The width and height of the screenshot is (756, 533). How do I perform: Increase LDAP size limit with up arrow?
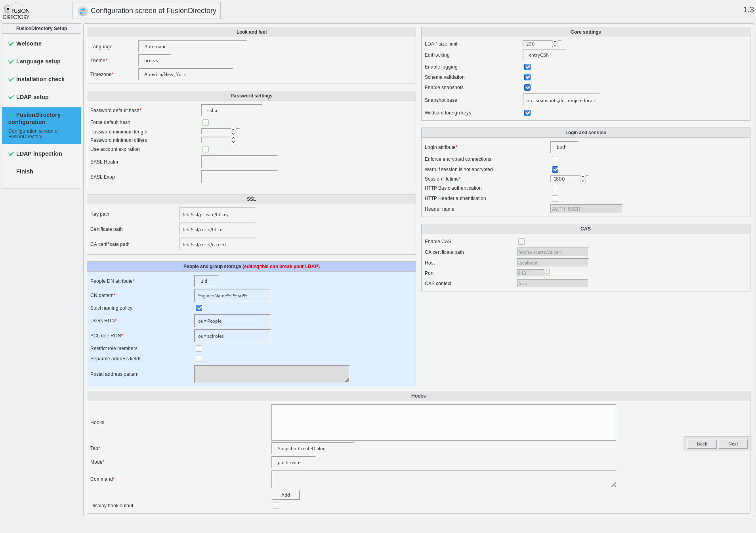coord(555,42)
